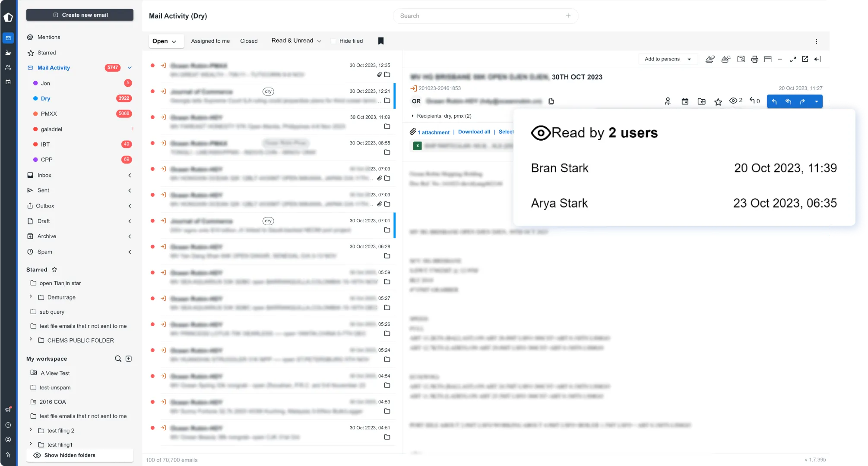
Task: Switch to the Closed tab
Action: (x=249, y=41)
